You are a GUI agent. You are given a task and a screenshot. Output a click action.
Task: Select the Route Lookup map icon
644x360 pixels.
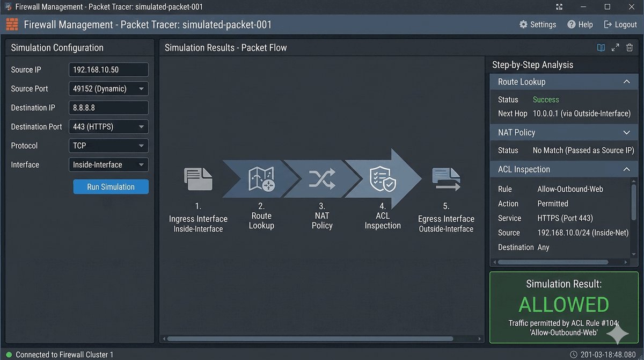pyautogui.click(x=261, y=179)
